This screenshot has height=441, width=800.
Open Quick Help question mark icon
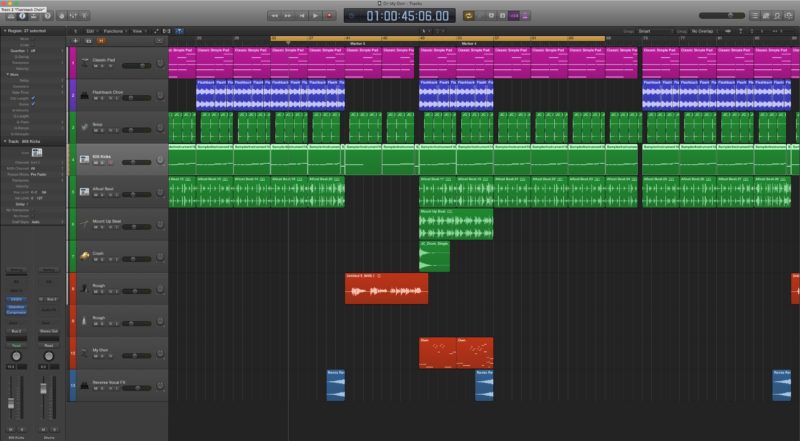pyautogui.click(x=47, y=16)
